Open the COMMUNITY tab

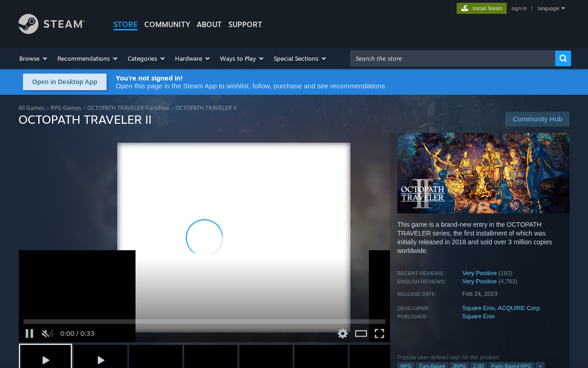coord(167,24)
